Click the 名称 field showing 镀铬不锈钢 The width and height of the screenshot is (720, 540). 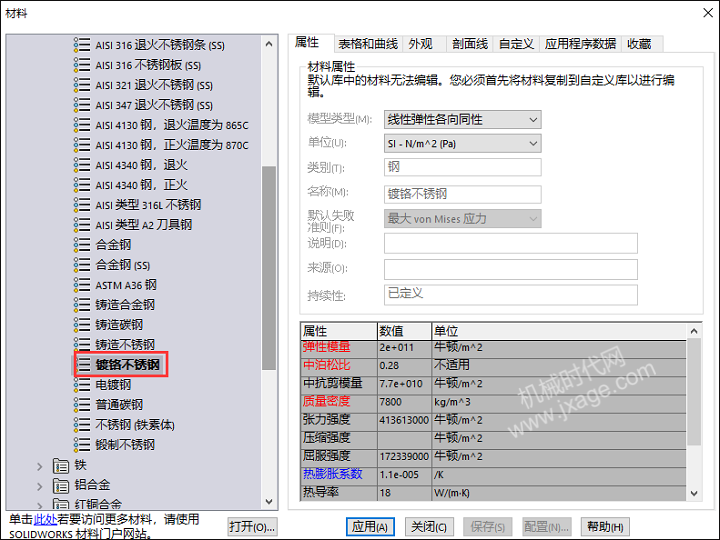462,194
